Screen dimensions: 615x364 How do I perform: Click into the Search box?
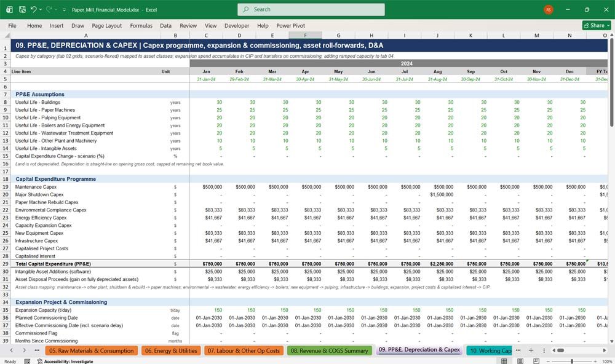(311, 9)
